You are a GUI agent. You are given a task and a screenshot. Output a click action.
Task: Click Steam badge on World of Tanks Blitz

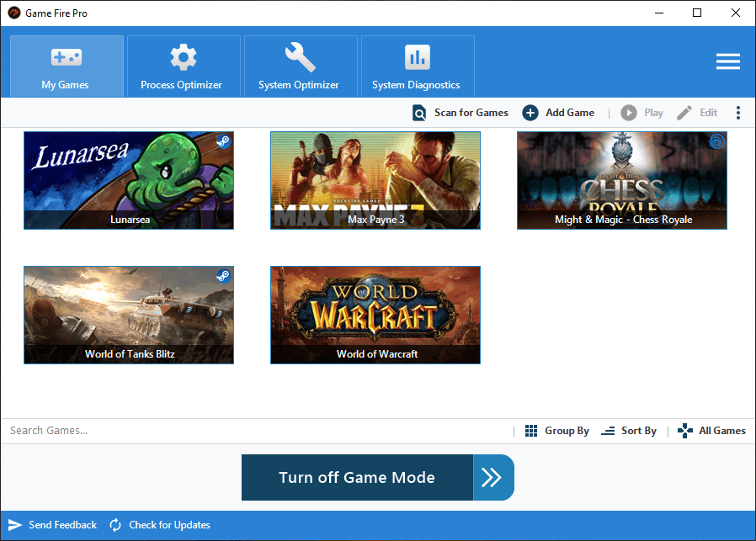tap(223, 276)
